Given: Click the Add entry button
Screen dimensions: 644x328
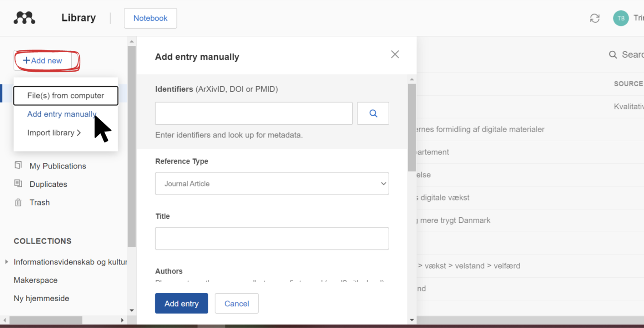Looking at the screenshot, I should coord(181,304).
